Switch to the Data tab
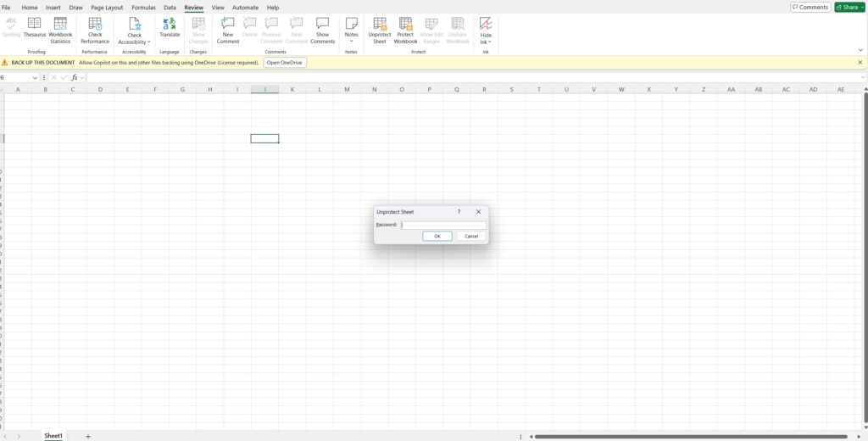This screenshot has width=868, height=441. pos(170,8)
